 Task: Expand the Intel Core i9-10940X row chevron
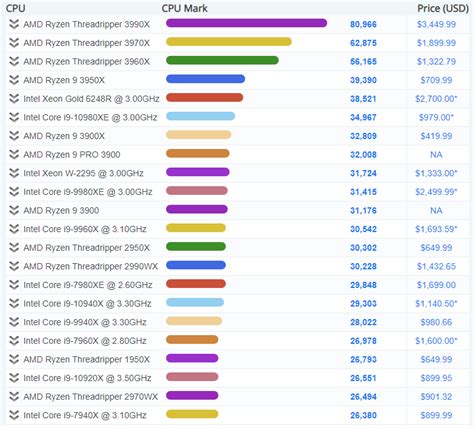tap(14, 304)
